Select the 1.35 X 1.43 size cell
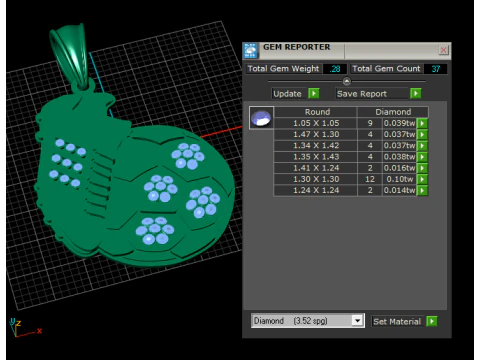Screen dimensions: 480x360 tap(316, 157)
